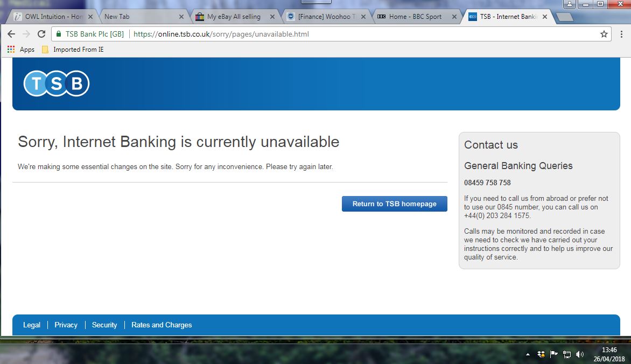Close the Home - BBC Sport tab

pos(454,17)
